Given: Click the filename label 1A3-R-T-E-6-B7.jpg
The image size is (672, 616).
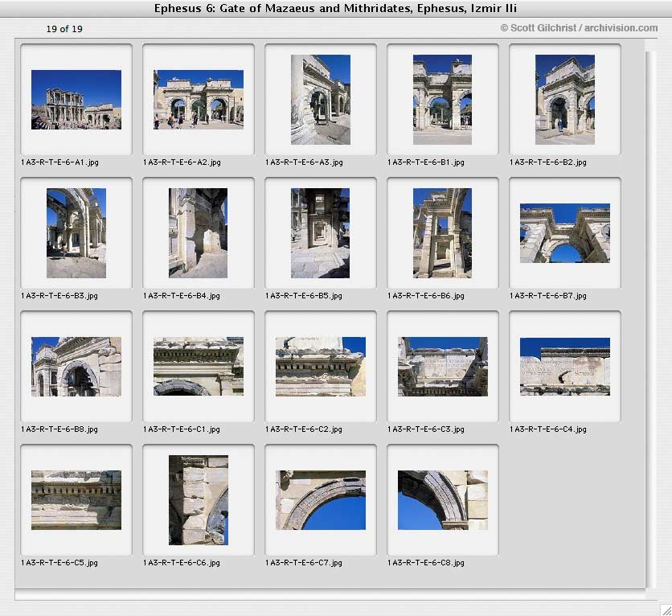Looking at the screenshot, I should coord(547,296).
